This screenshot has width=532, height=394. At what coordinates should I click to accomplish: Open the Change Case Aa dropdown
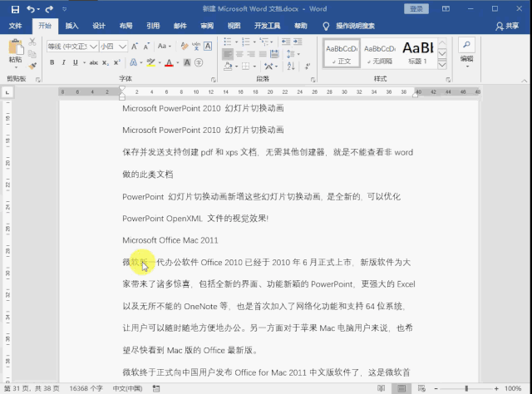coord(165,47)
